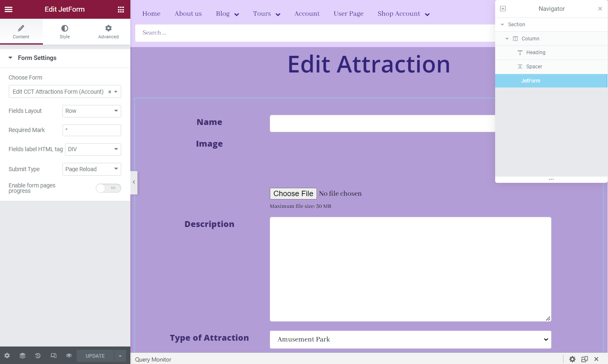The width and height of the screenshot is (608, 364).
Task: Click the UPDATE button
Action: [x=95, y=356]
